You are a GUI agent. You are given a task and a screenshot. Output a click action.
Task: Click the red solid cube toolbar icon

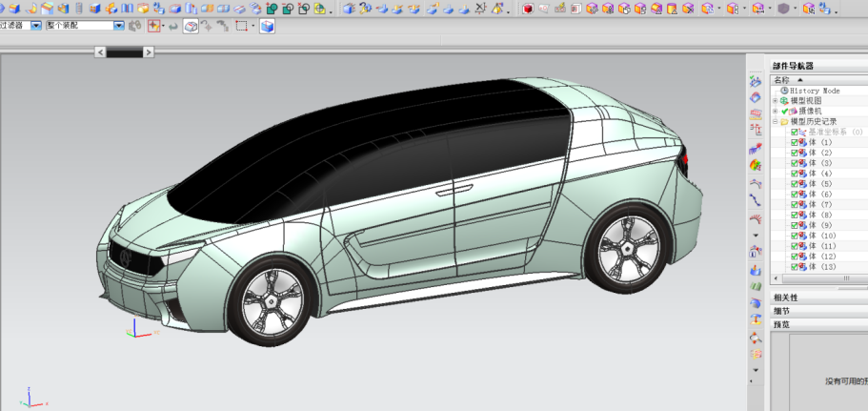(x=527, y=9)
